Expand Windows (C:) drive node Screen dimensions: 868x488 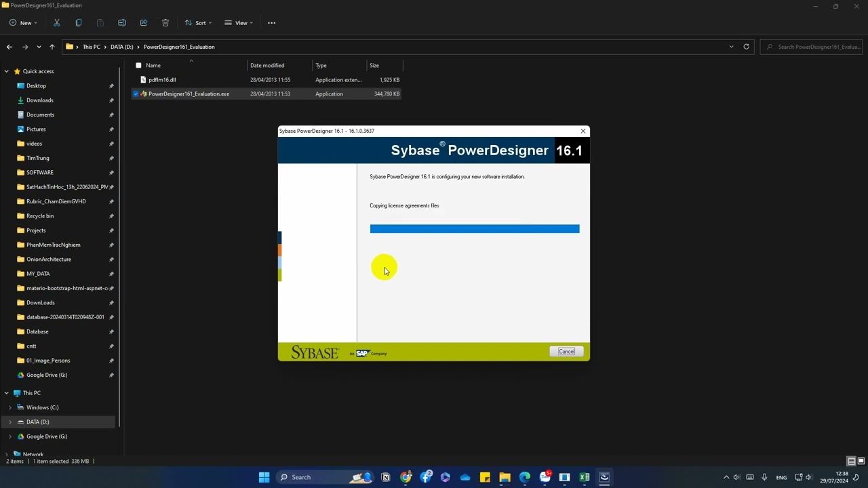[x=10, y=407]
